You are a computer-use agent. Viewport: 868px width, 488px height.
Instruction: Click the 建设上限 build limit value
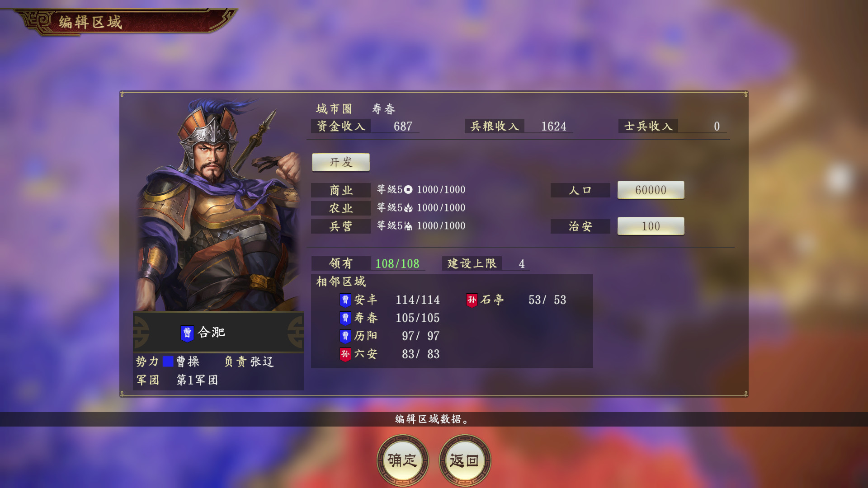pyautogui.click(x=522, y=264)
